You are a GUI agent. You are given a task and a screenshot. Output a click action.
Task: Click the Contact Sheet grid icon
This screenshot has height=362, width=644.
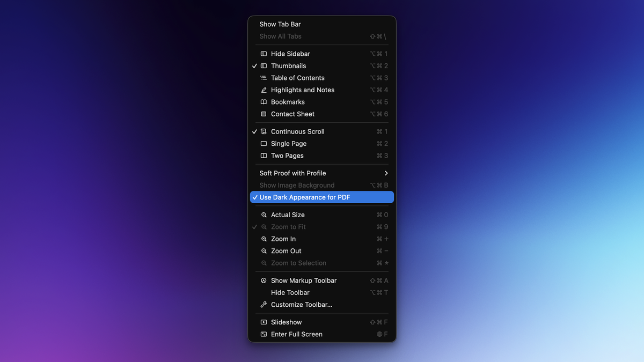point(264,114)
